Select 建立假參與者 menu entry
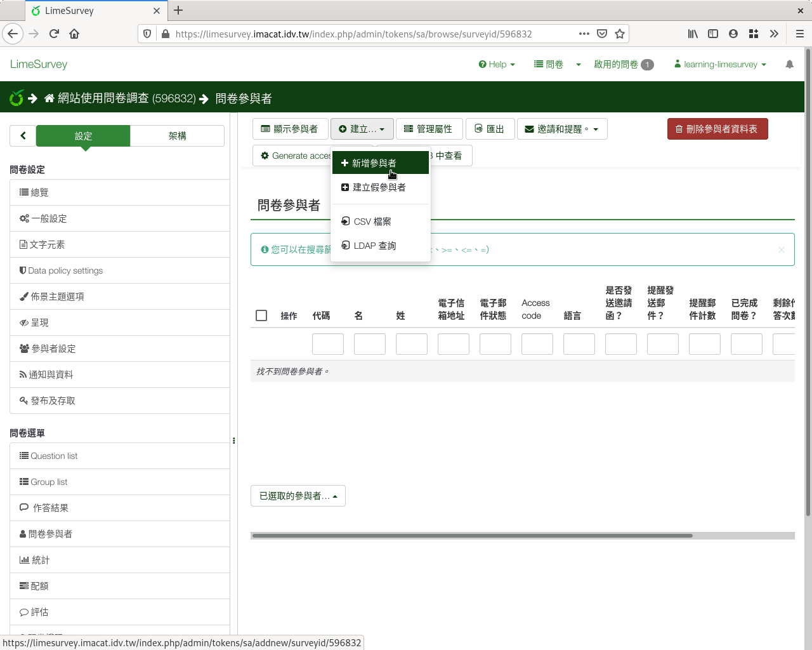Screen dimensions: 812x650 (x=381, y=187)
